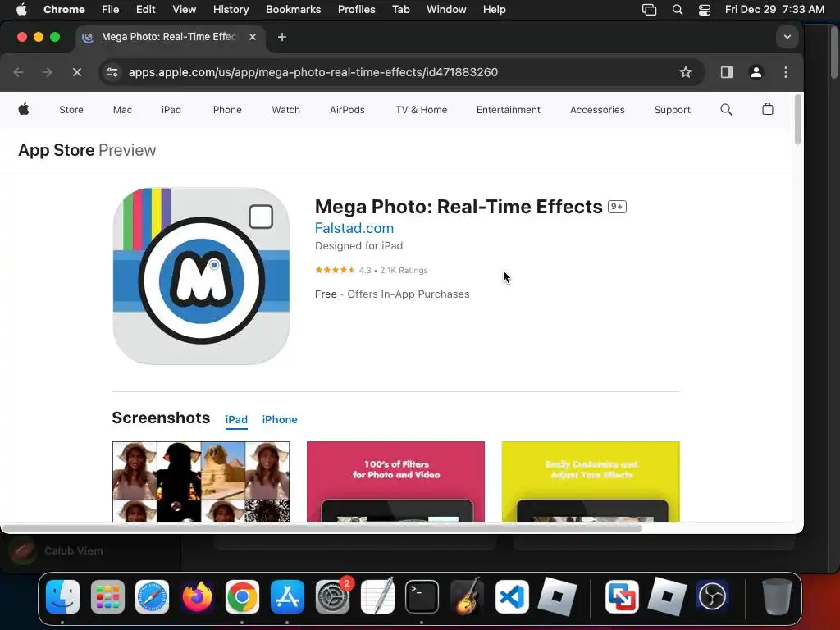
Task: Click the star rating 4.3 display
Action: [343, 270]
